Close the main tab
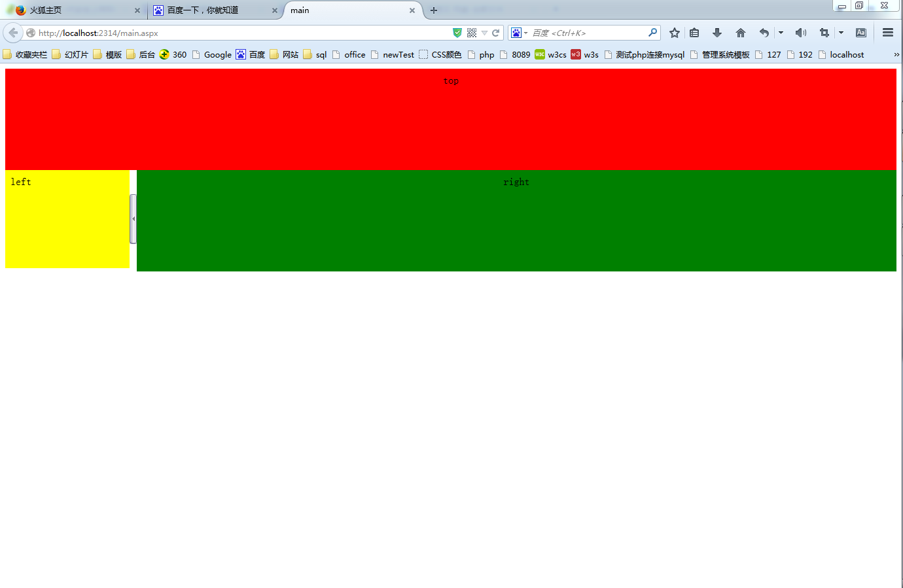The height and width of the screenshot is (588, 903). (x=412, y=10)
